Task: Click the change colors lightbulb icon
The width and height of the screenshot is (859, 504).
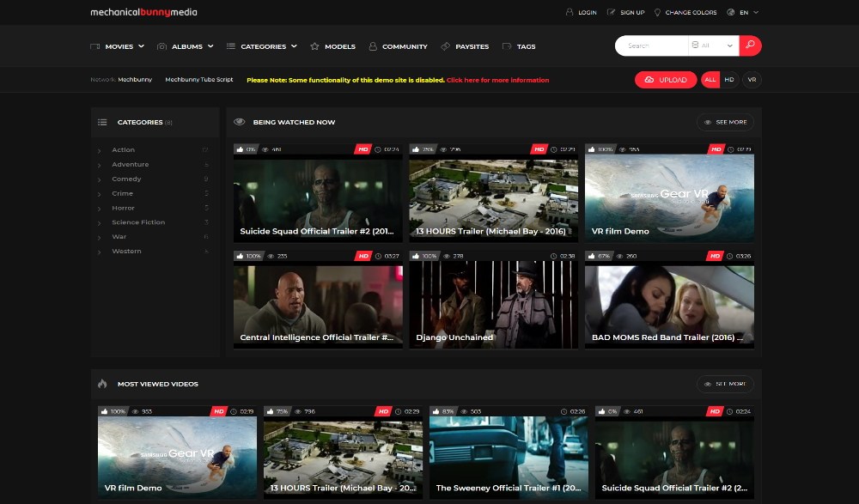Action: [x=657, y=12]
